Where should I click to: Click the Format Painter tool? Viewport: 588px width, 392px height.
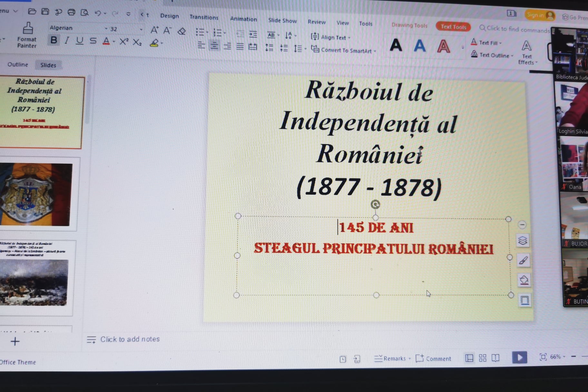click(27, 35)
